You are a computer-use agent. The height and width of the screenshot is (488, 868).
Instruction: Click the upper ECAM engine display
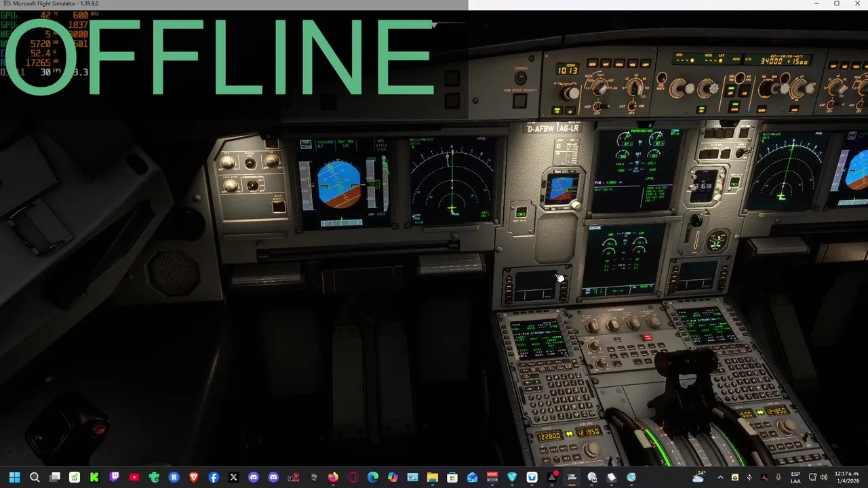pyautogui.click(x=635, y=169)
